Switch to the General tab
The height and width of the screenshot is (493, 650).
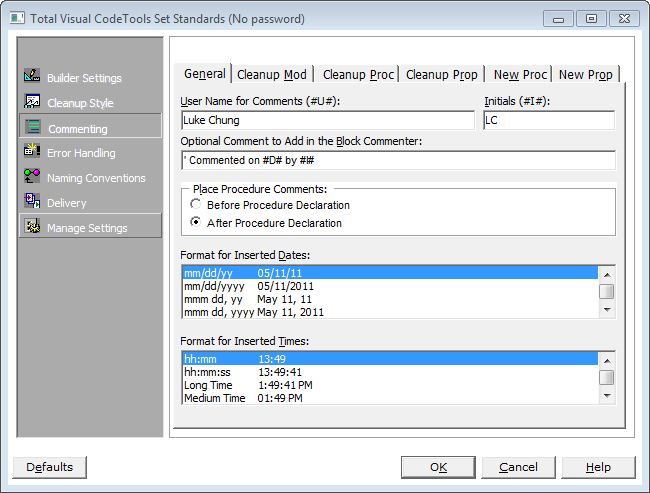pos(204,74)
